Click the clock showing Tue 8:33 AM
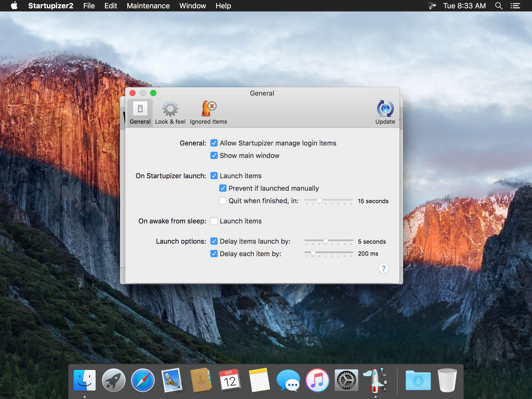Image resolution: width=532 pixels, height=399 pixels. click(x=464, y=6)
